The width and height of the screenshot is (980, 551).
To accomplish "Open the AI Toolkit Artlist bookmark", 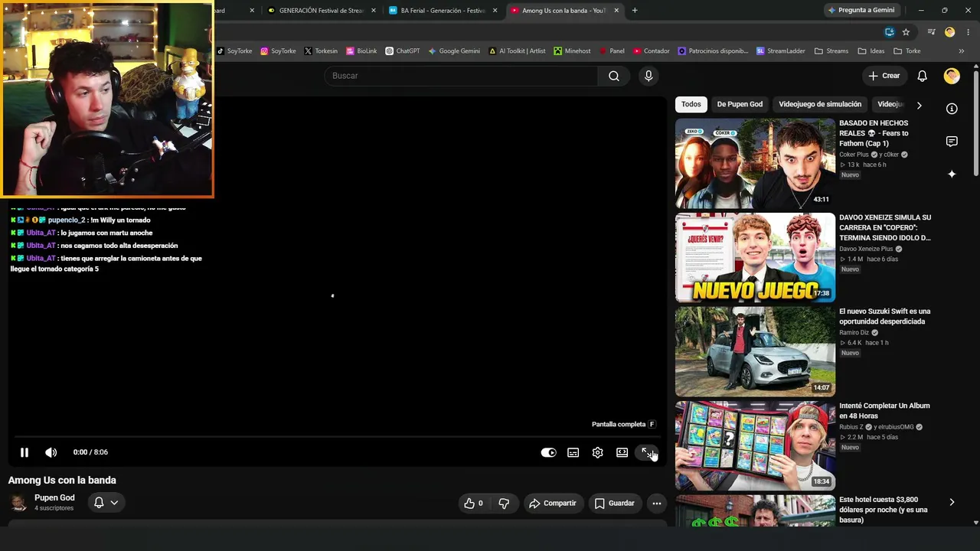I will pos(517,51).
